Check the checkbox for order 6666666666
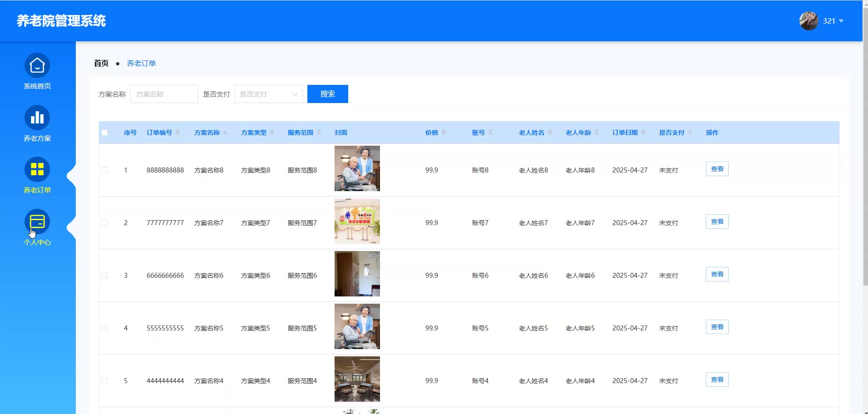The height and width of the screenshot is (414, 868). pos(104,276)
